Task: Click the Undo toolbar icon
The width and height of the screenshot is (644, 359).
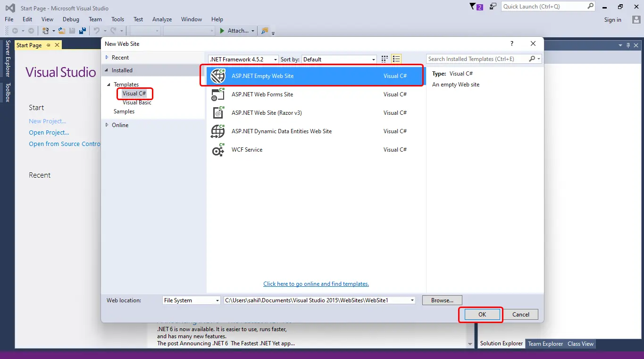Action: pyautogui.click(x=96, y=31)
